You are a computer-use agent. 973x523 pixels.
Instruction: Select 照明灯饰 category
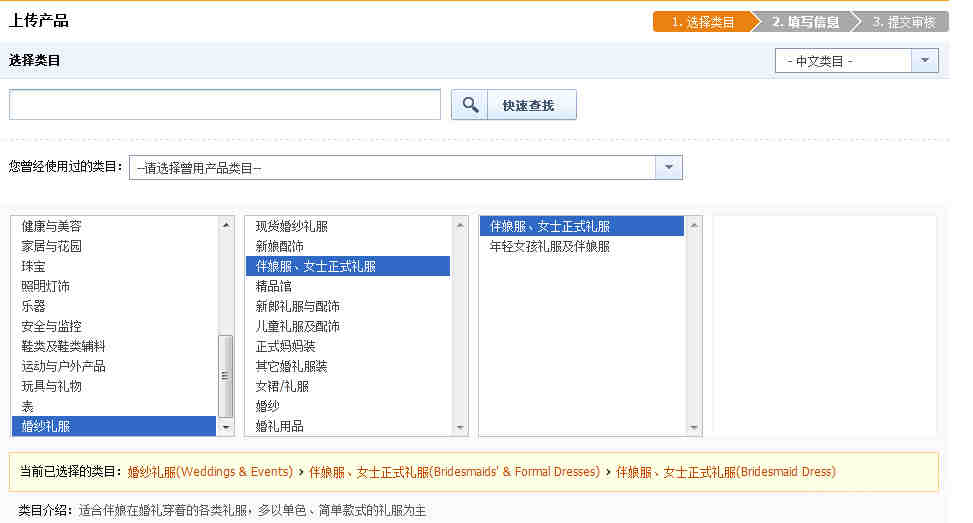pos(115,286)
